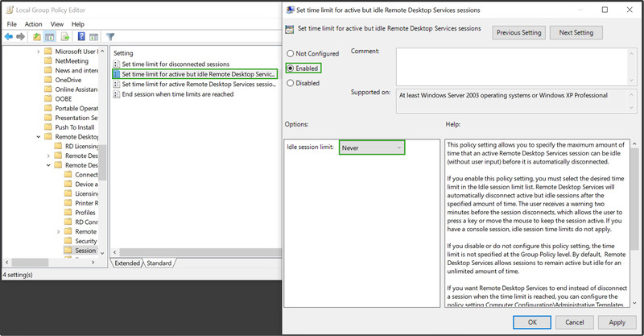Click the dialog title bar icon
The image size is (644, 336).
pyautogui.click(x=290, y=10)
